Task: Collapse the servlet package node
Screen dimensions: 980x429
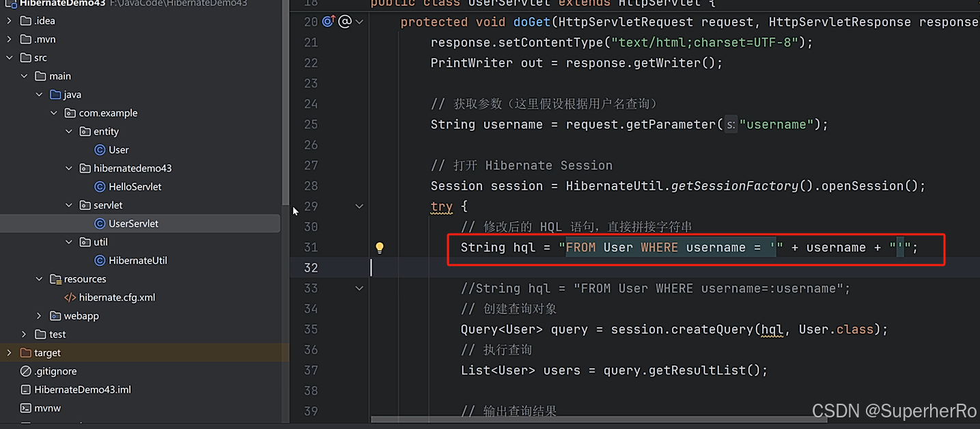Action: click(69, 205)
